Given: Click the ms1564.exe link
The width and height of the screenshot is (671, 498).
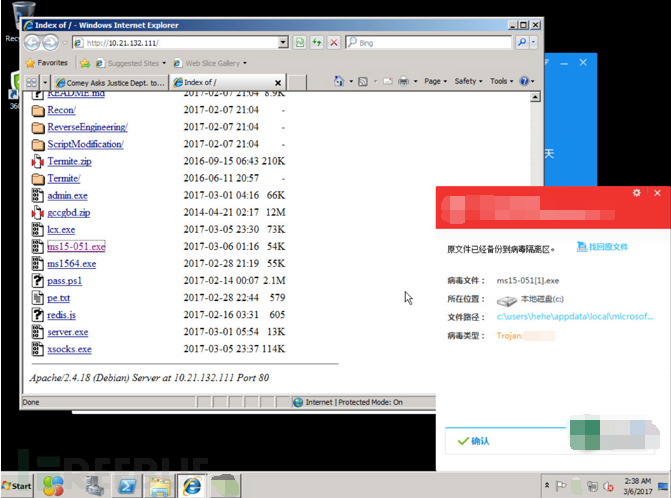Looking at the screenshot, I should pos(71,264).
